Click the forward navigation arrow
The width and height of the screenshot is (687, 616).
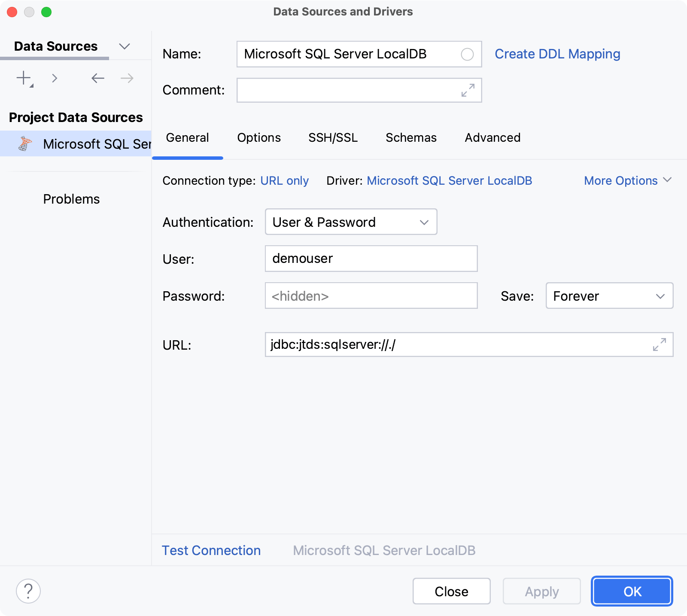[126, 78]
